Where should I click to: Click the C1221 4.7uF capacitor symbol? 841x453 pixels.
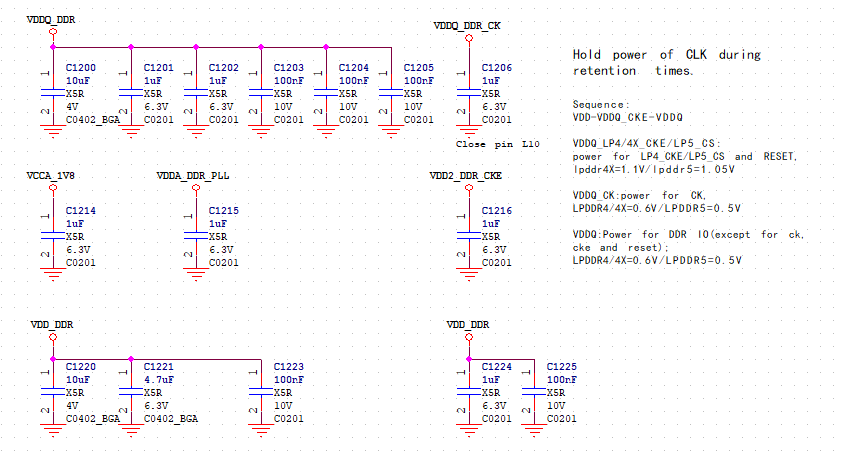130,392
